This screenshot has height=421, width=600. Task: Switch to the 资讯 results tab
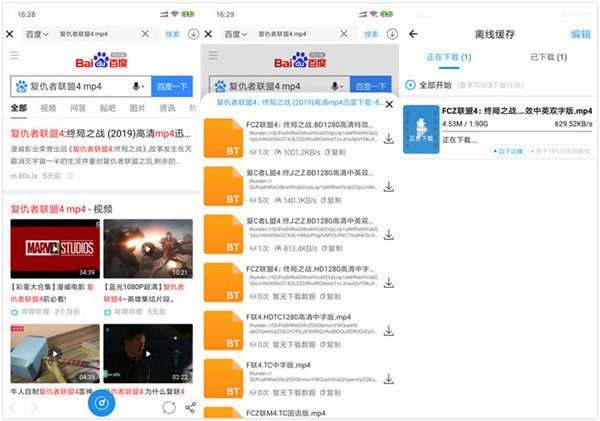(167, 108)
